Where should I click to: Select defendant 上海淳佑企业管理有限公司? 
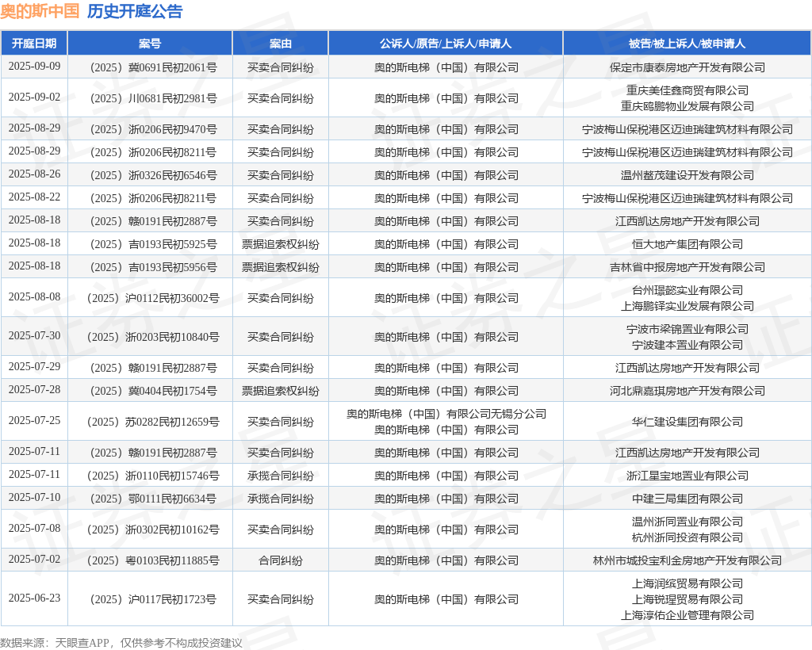tap(688, 615)
